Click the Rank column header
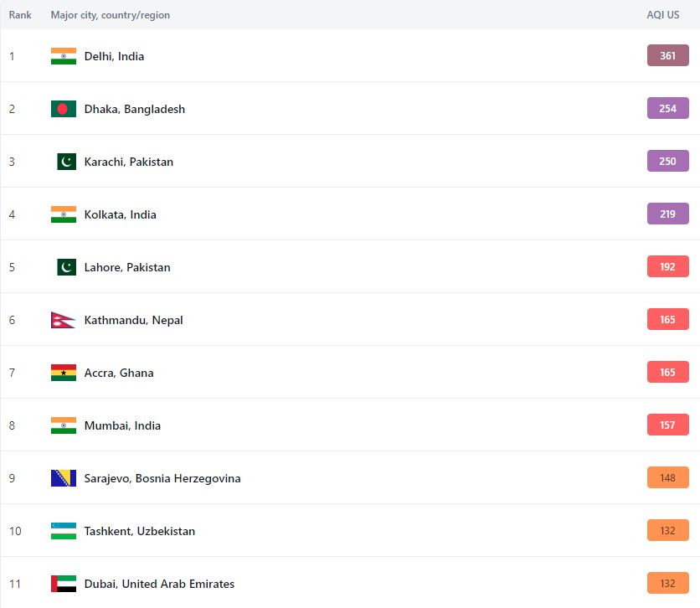The height and width of the screenshot is (608, 700). (x=20, y=15)
